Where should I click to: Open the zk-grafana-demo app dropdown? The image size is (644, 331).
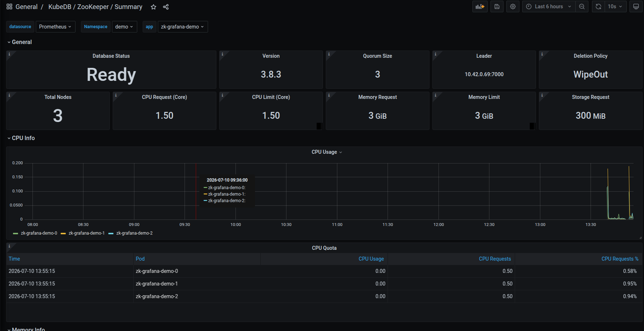183,27
